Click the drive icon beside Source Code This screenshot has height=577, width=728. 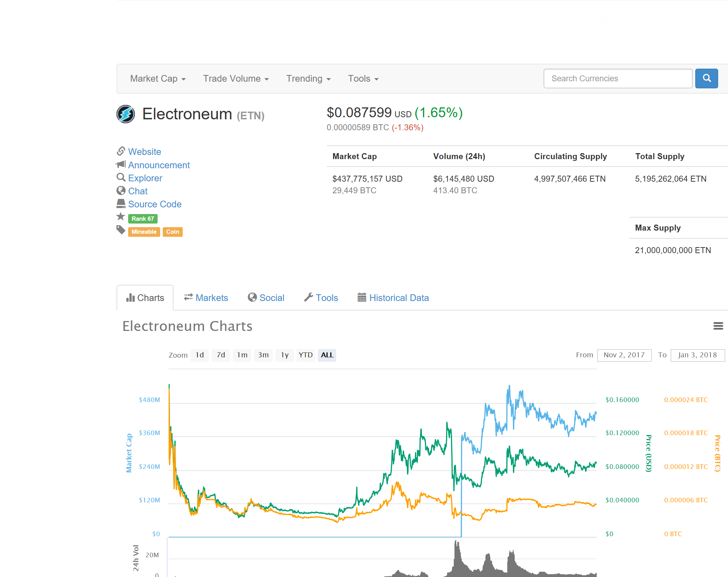coord(121,203)
